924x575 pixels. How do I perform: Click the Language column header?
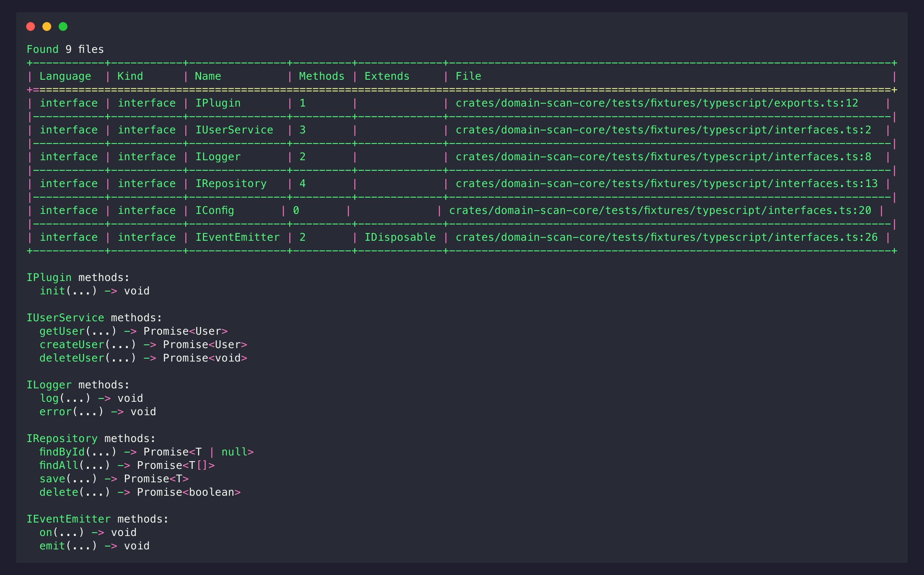tap(65, 76)
